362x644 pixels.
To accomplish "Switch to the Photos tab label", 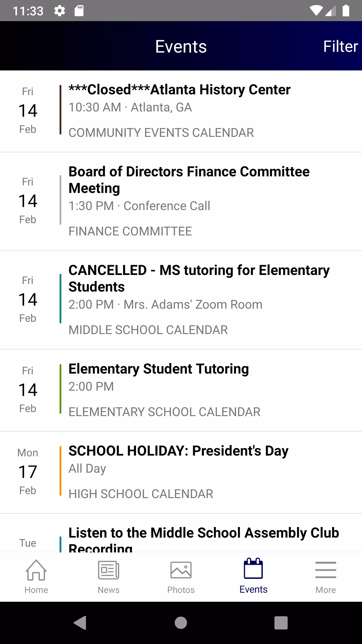I will (181, 590).
